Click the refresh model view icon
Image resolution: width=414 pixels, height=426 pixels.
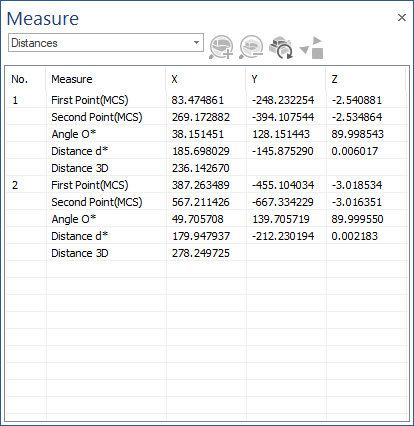point(281,47)
